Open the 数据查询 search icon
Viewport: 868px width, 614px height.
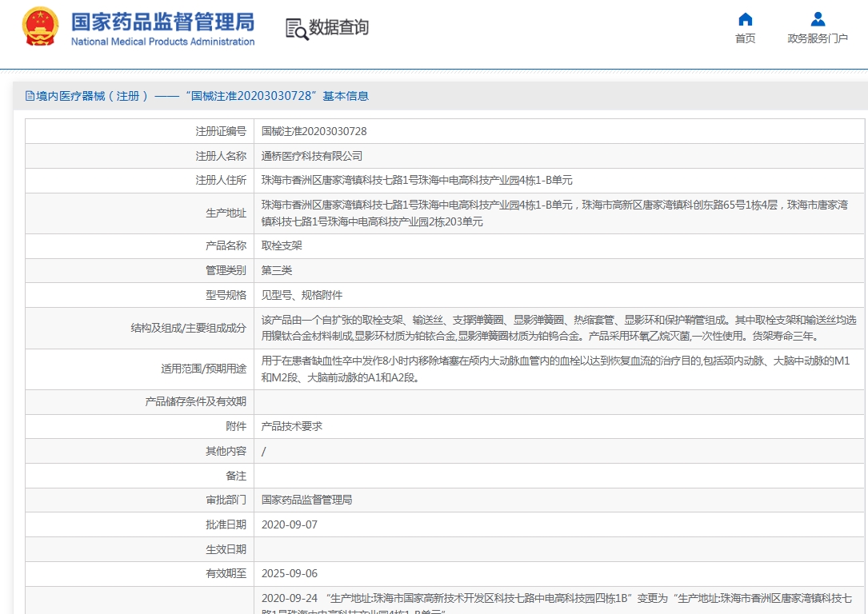point(297,29)
